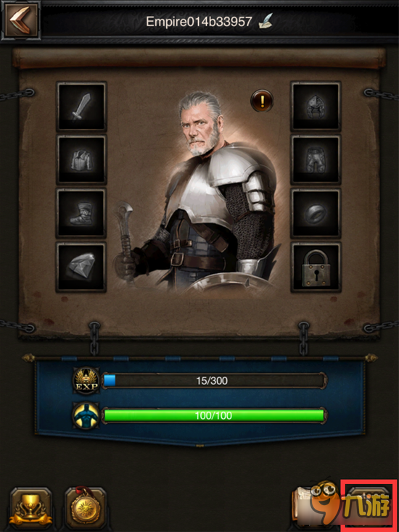Click the 15/300 experience progress bar
Image resolution: width=399 pixels, height=532 pixels.
pos(214,381)
